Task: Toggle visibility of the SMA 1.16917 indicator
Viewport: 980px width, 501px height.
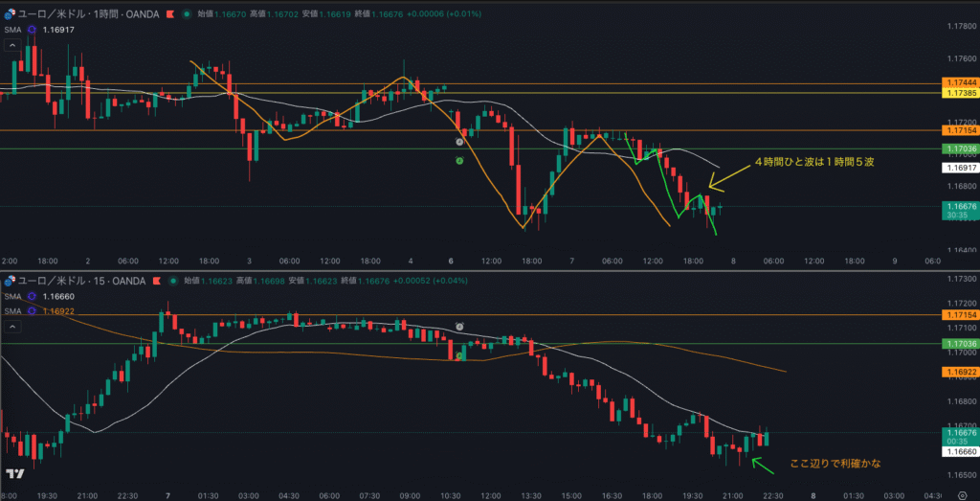Action: [x=33, y=30]
